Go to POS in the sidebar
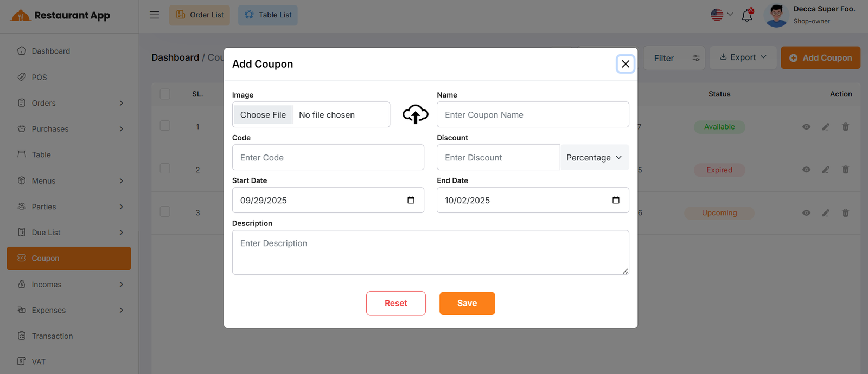The width and height of the screenshot is (868, 374). [39, 77]
